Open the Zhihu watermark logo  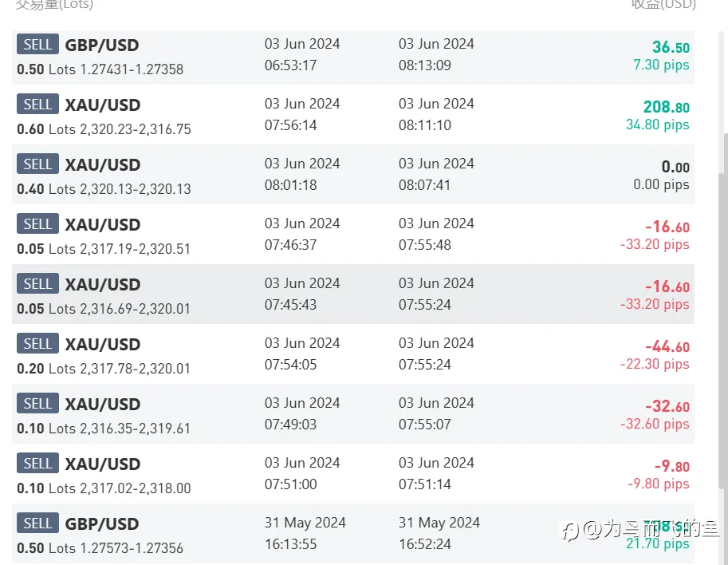569,531
